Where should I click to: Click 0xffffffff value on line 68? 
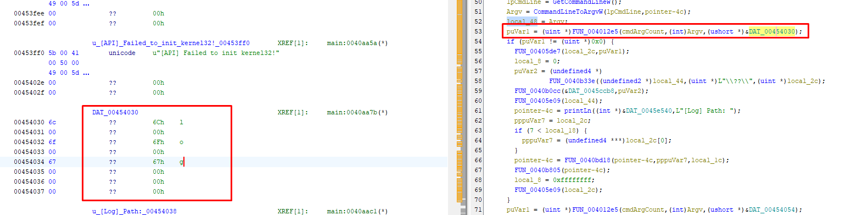(x=572, y=180)
